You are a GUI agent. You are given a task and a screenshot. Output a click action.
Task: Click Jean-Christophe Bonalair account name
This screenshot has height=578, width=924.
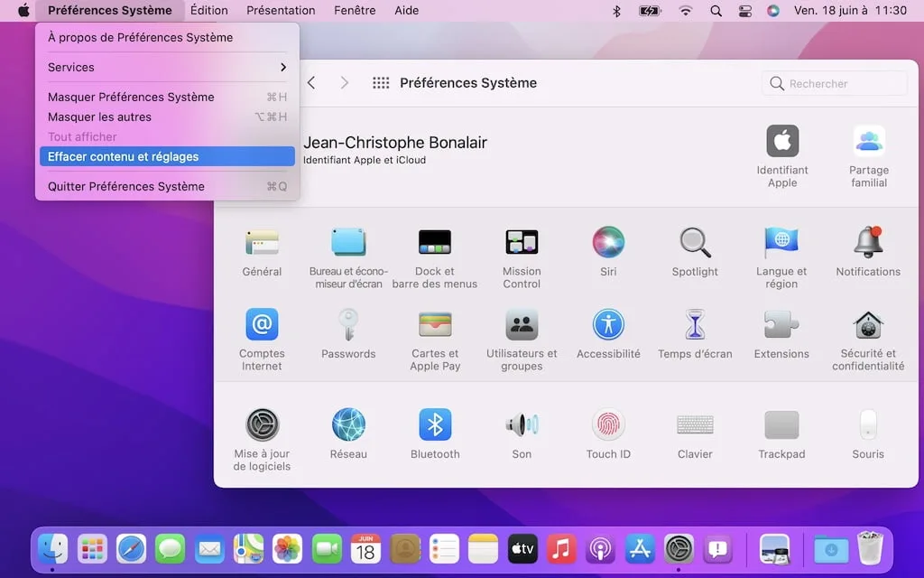(x=395, y=142)
